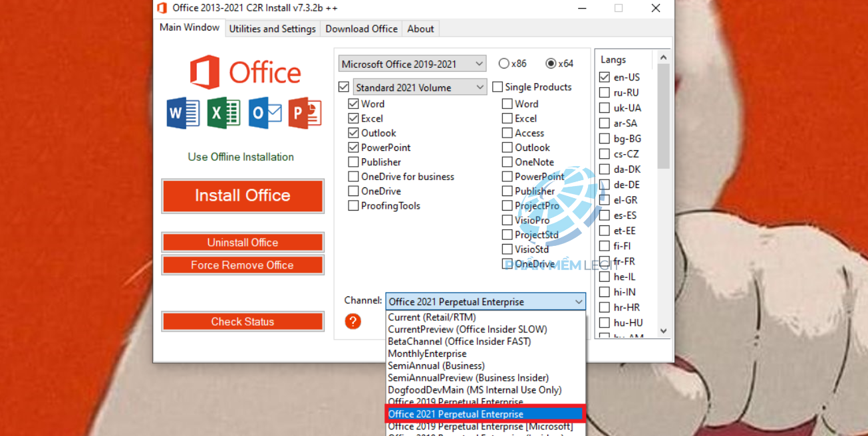Click the Excel app icon under the Office logo

click(223, 112)
